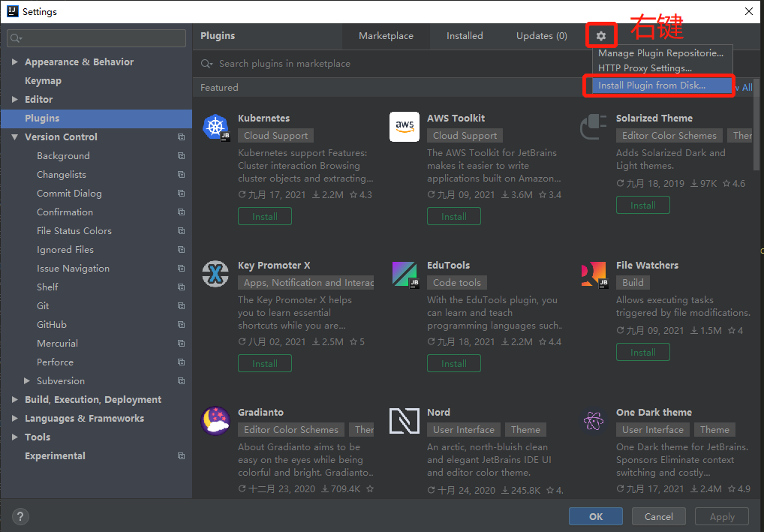Open Solarized 'Editor Color Schemes' tag
Viewport: 764px width, 532px height.
pos(669,135)
